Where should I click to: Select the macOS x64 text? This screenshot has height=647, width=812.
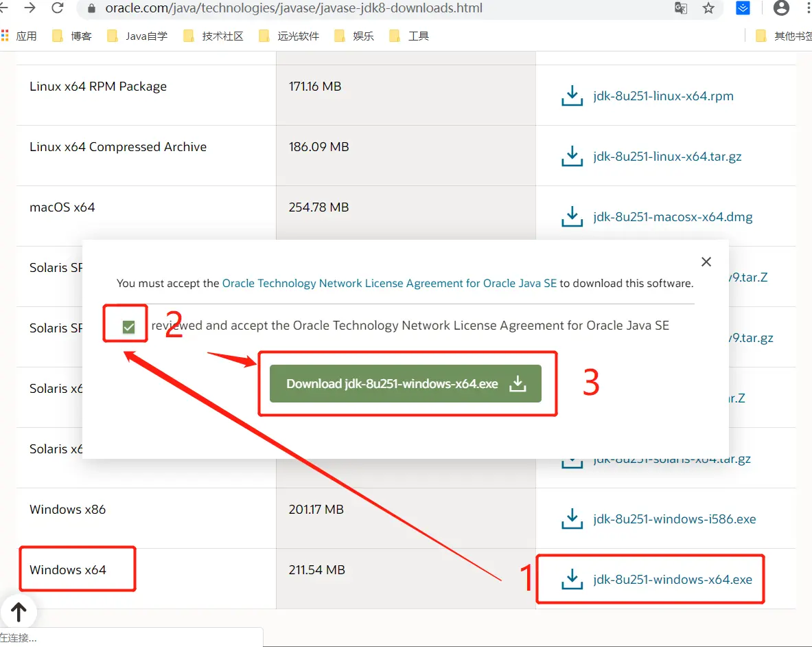62,207
